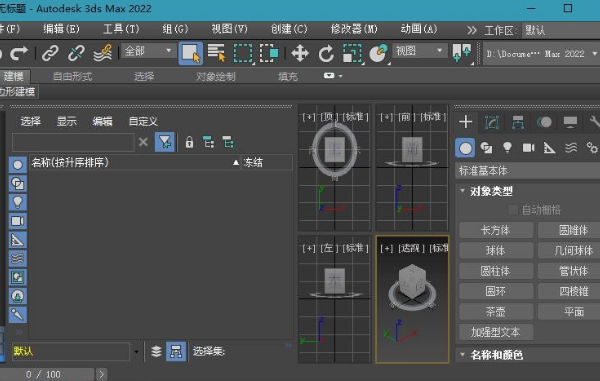Select the Scale tool
This screenshot has width=600, height=381.
click(x=352, y=53)
